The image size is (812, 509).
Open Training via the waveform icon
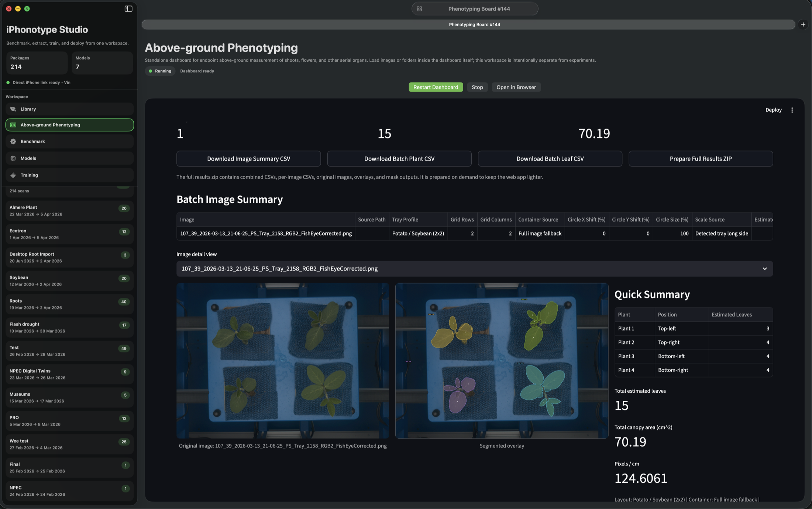pos(13,175)
